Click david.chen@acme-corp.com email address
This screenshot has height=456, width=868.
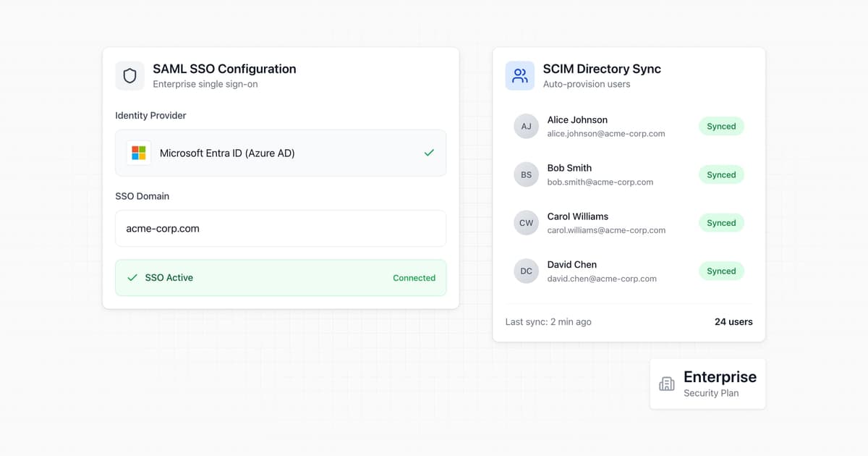coord(602,279)
